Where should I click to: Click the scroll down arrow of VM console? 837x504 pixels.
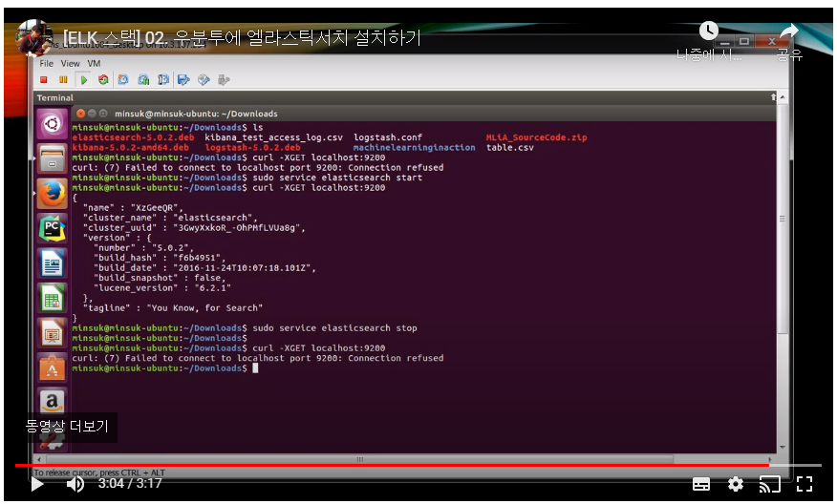(x=783, y=448)
